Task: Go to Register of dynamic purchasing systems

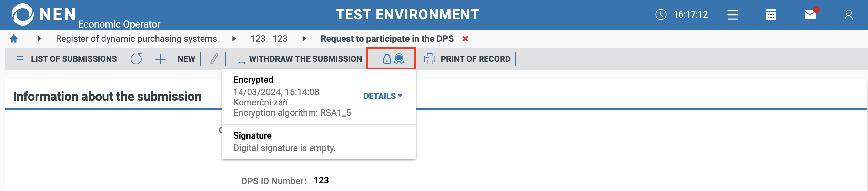Action: point(137,39)
